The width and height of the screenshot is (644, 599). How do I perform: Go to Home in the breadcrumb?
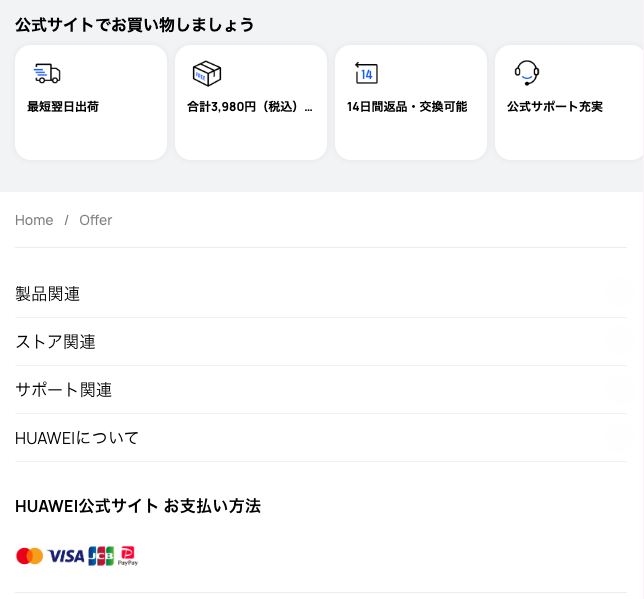pos(34,220)
